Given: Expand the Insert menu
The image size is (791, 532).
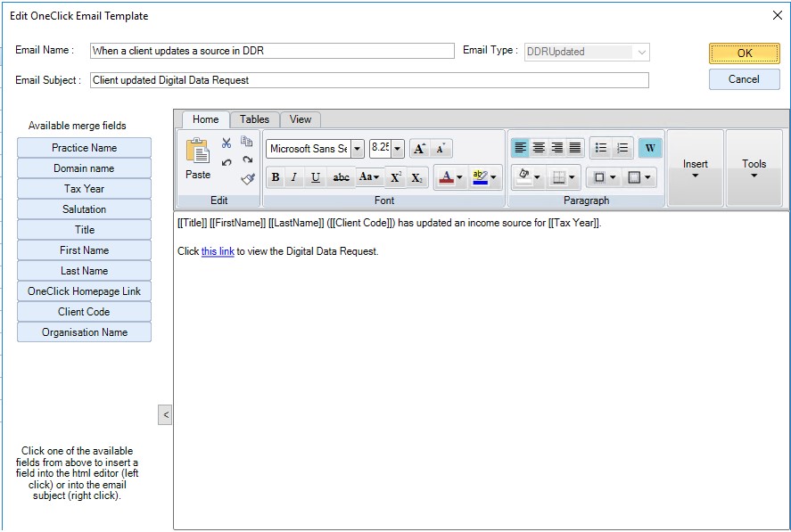Looking at the screenshot, I should coord(696,168).
